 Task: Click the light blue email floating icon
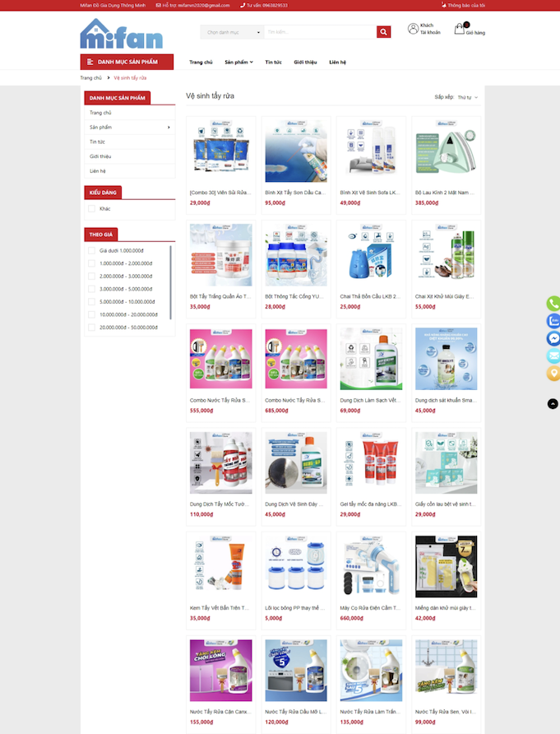point(553,355)
